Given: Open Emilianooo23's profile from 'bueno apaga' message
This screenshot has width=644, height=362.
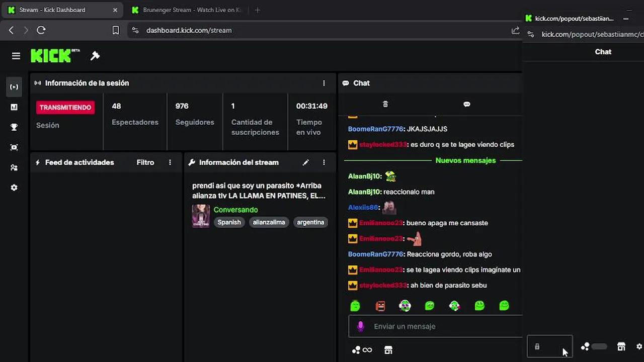Looking at the screenshot, I should (381, 223).
